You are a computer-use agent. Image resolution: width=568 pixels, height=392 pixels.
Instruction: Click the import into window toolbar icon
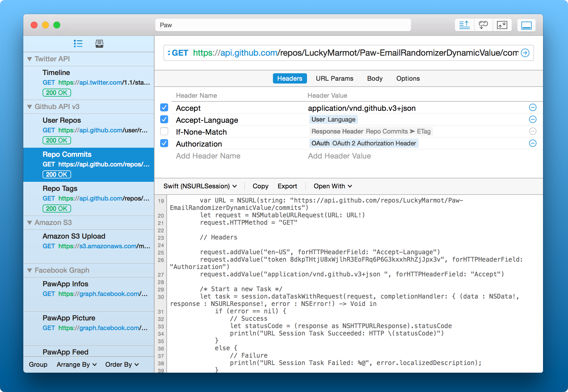tap(502, 25)
